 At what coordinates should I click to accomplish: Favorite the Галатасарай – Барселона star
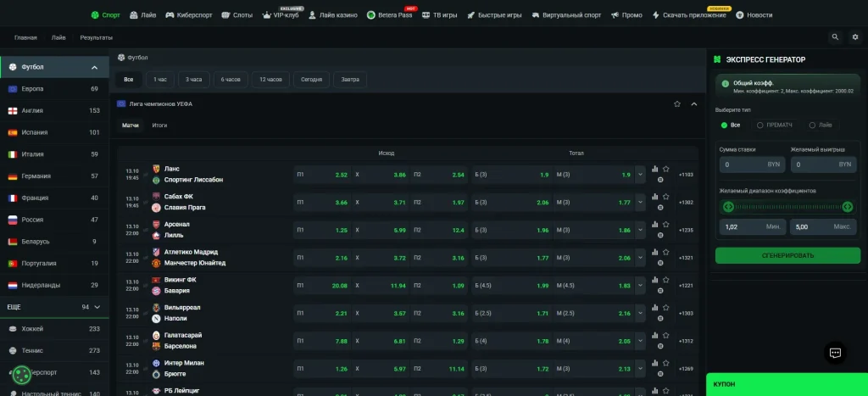[666, 335]
